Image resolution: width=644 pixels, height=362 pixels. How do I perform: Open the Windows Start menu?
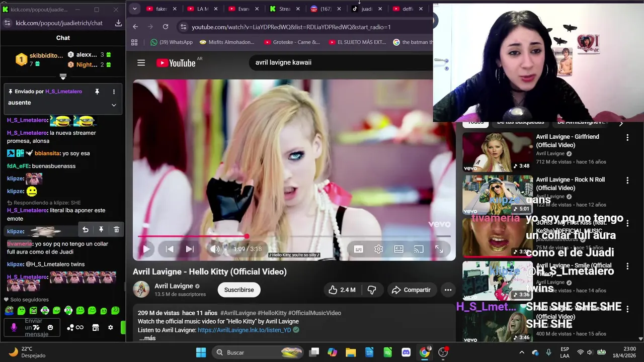coord(201,352)
